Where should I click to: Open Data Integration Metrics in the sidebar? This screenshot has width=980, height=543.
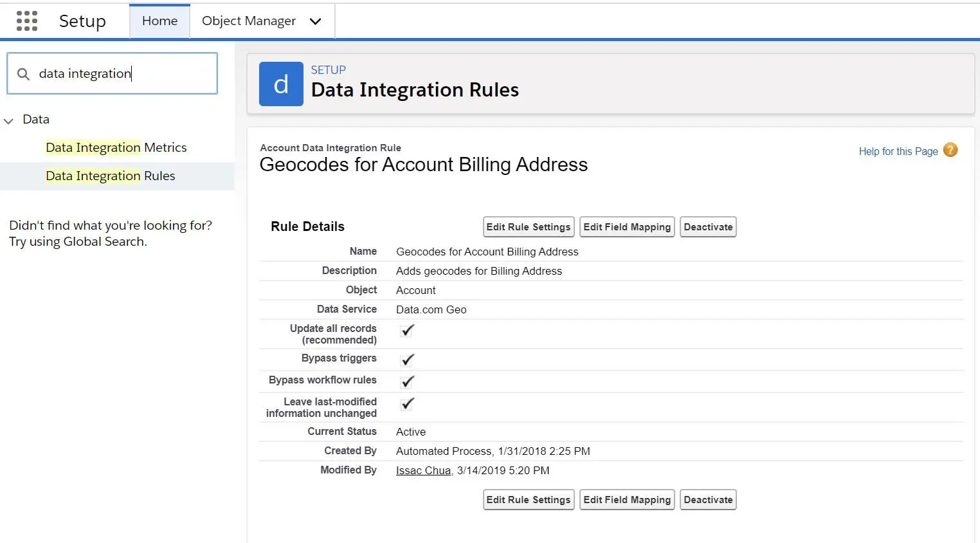(x=116, y=148)
